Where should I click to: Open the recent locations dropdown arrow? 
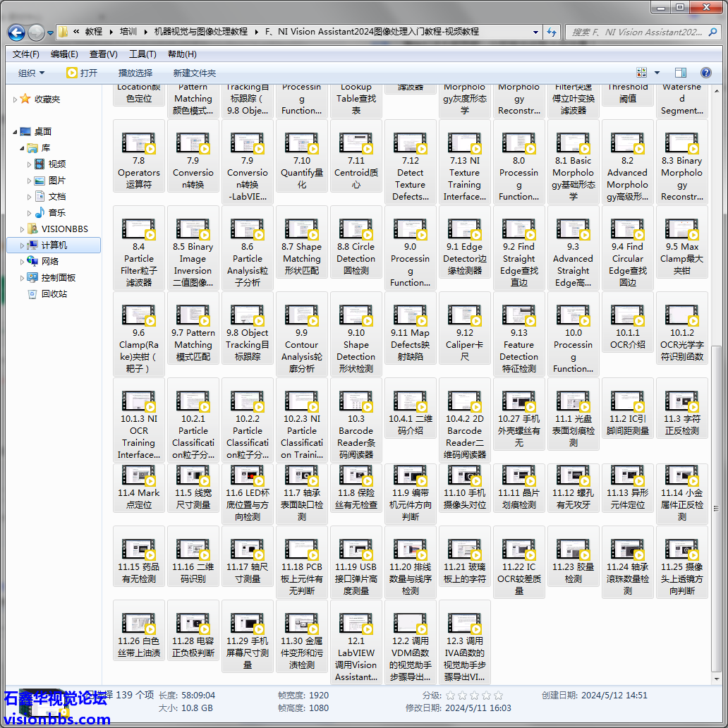point(50,32)
